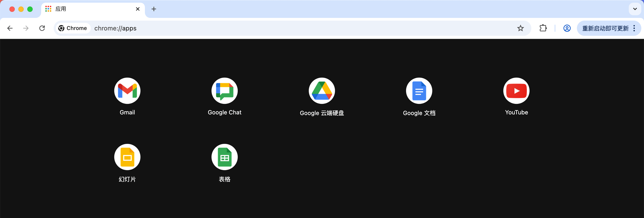The width and height of the screenshot is (644, 218).
Task: Bookmark this page with the star
Action: click(521, 28)
